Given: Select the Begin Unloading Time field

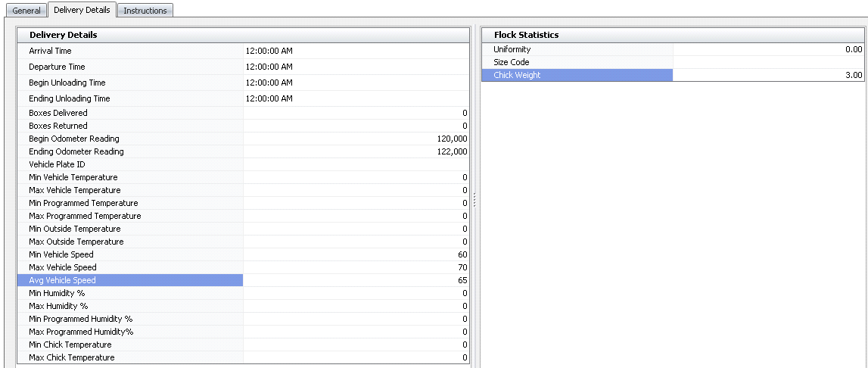Looking at the screenshot, I should [356, 83].
